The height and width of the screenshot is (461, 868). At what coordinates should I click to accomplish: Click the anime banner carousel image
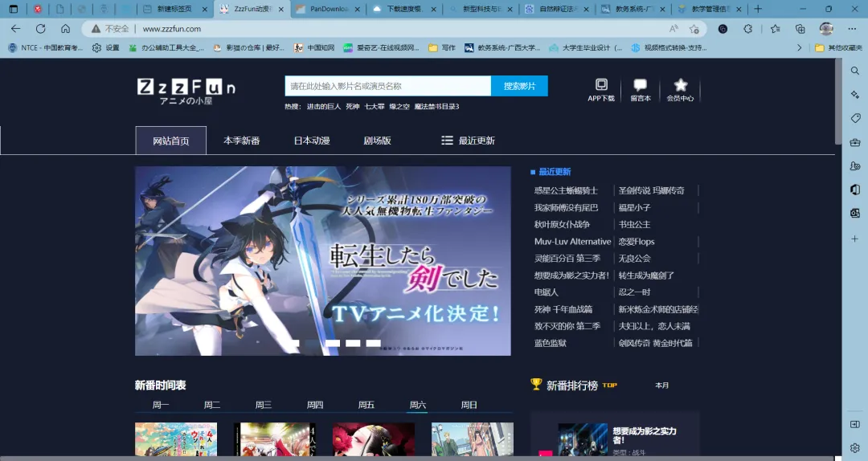(323, 261)
